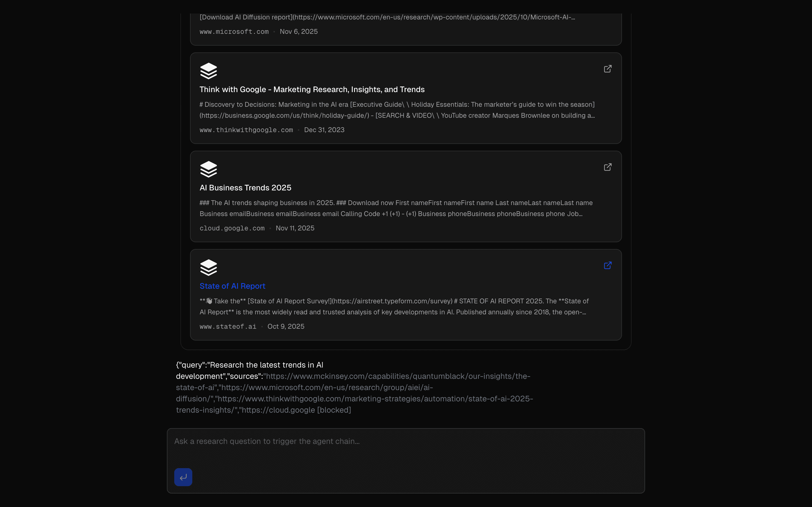Click the layers icon on Think with Google card

point(209,71)
